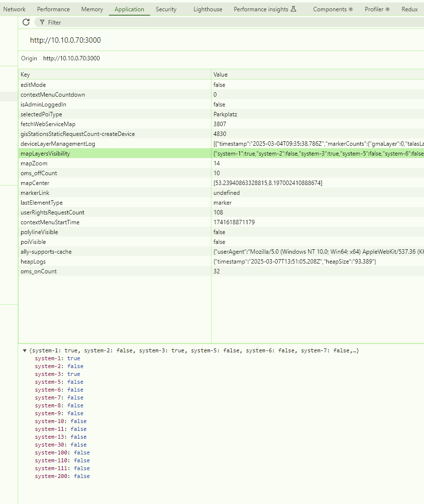Viewport: 424px width, 504px height.
Task: Click the mapCenter coordinates value
Action: pyautogui.click(x=267, y=183)
